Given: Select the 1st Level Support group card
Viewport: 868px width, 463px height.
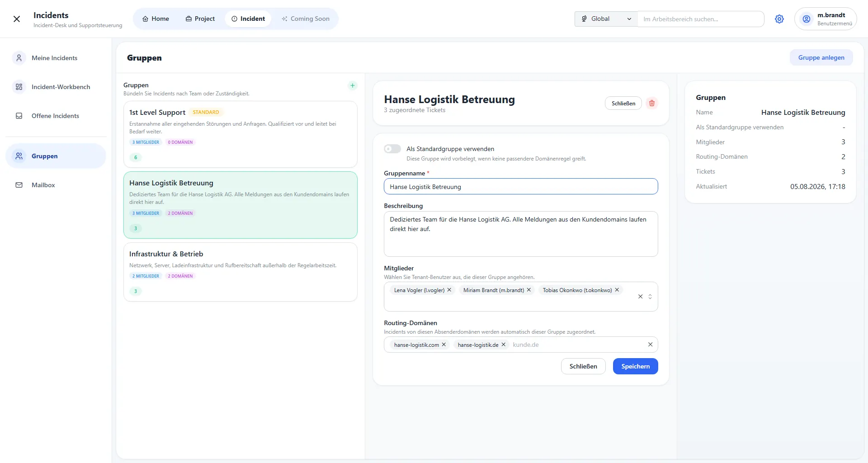Looking at the screenshot, I should click(x=241, y=134).
